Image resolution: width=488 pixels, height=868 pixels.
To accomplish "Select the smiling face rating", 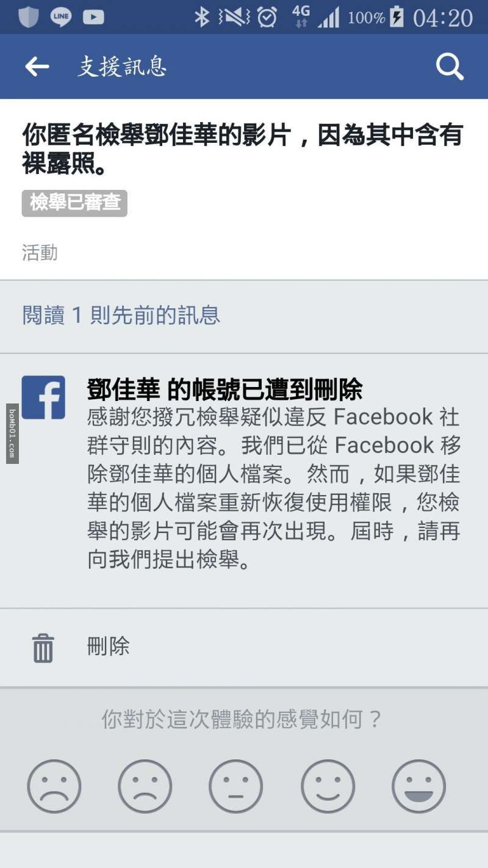I will point(328,786).
